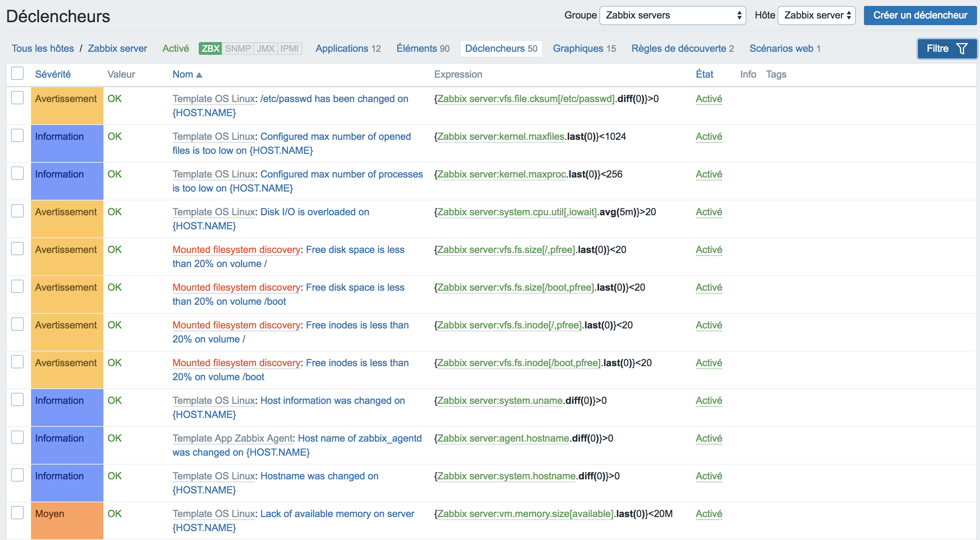Check the free inodes volume / row

(17, 324)
